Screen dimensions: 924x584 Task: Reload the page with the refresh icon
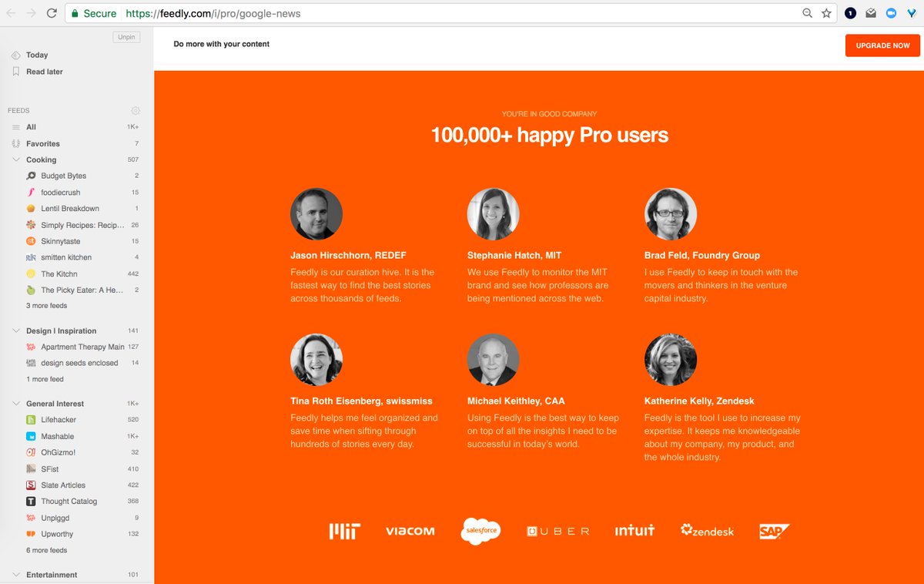point(52,13)
